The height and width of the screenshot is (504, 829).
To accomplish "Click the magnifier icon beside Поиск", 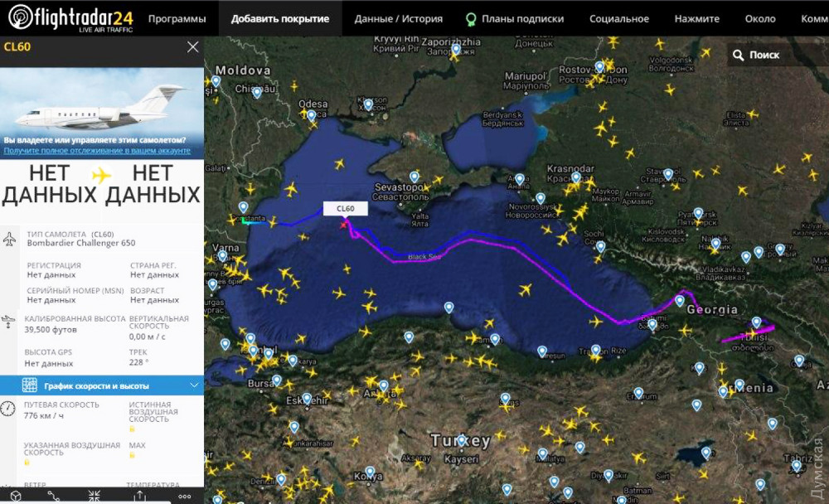I will click(x=738, y=55).
